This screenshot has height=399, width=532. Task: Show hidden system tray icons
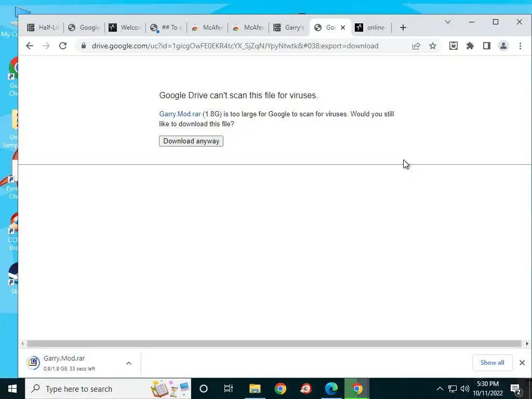440,389
